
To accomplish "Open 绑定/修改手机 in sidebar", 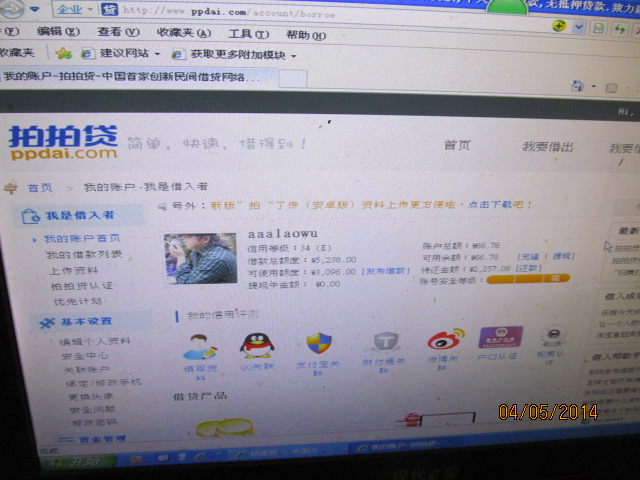I will [x=103, y=383].
